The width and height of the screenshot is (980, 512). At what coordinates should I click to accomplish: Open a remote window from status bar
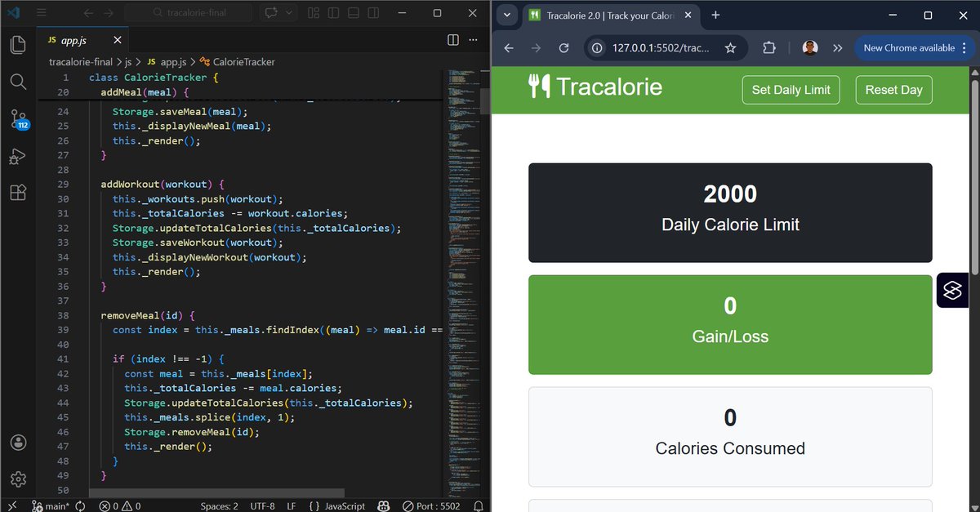coord(11,505)
